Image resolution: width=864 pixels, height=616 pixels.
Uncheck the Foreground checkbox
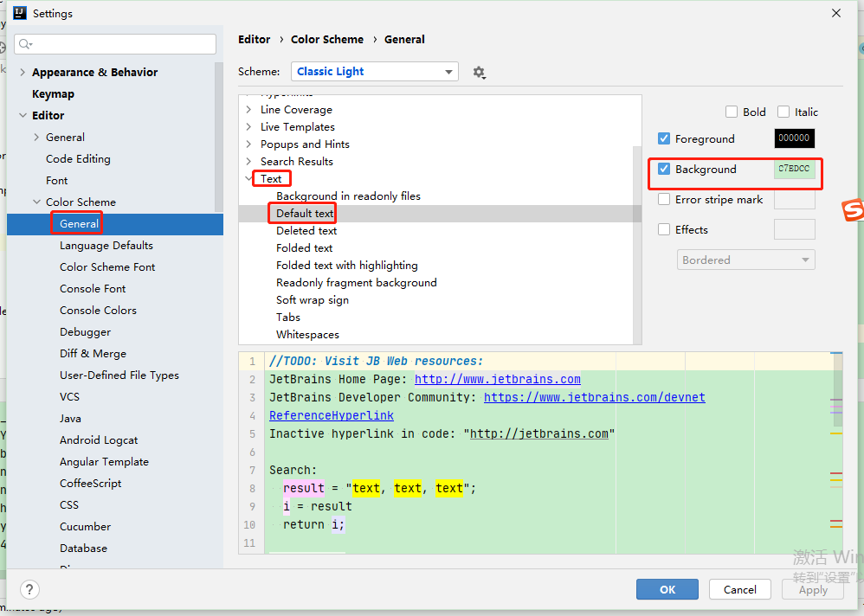pyautogui.click(x=664, y=138)
